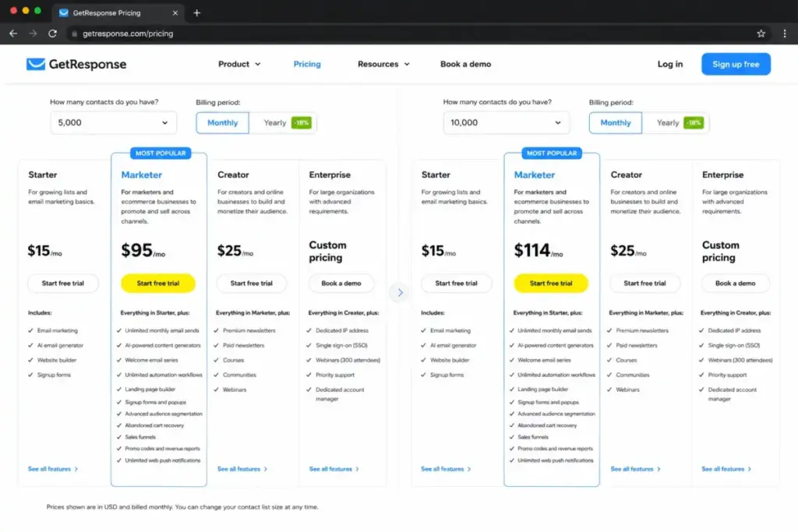Start Starter free trial in the 5,000-contacts panel
The image size is (798, 532).
click(x=62, y=284)
